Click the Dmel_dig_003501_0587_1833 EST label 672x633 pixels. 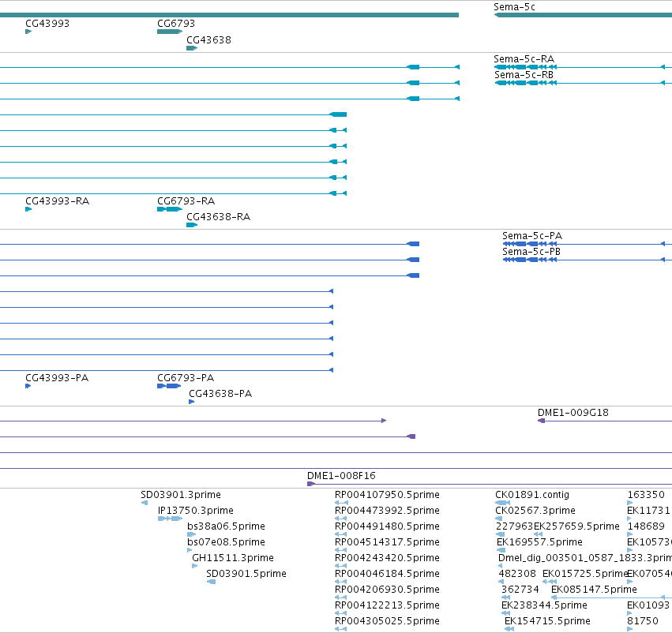tap(585, 559)
